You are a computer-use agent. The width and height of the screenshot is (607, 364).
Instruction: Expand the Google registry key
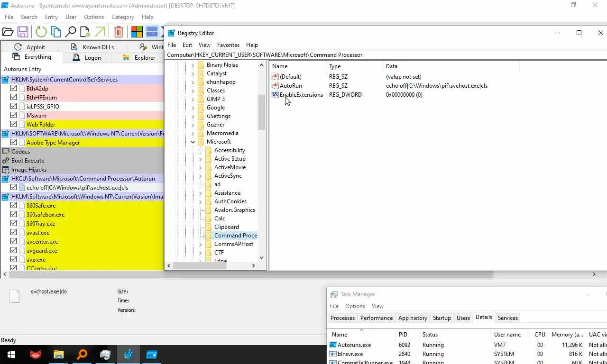[x=193, y=108]
